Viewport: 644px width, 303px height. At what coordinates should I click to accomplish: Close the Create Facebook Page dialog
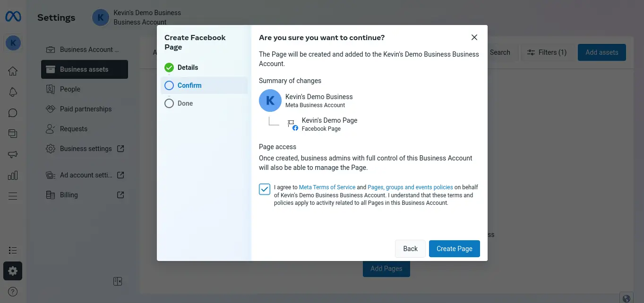tap(474, 37)
